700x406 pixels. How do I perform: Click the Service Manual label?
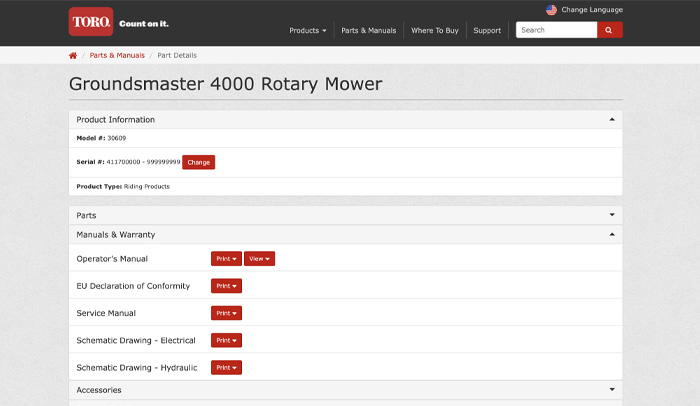pos(106,313)
